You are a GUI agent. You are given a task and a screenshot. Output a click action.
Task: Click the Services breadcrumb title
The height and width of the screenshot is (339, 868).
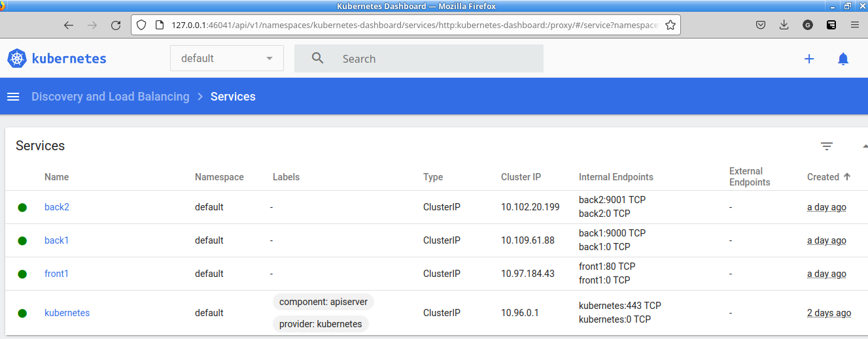[x=233, y=97]
